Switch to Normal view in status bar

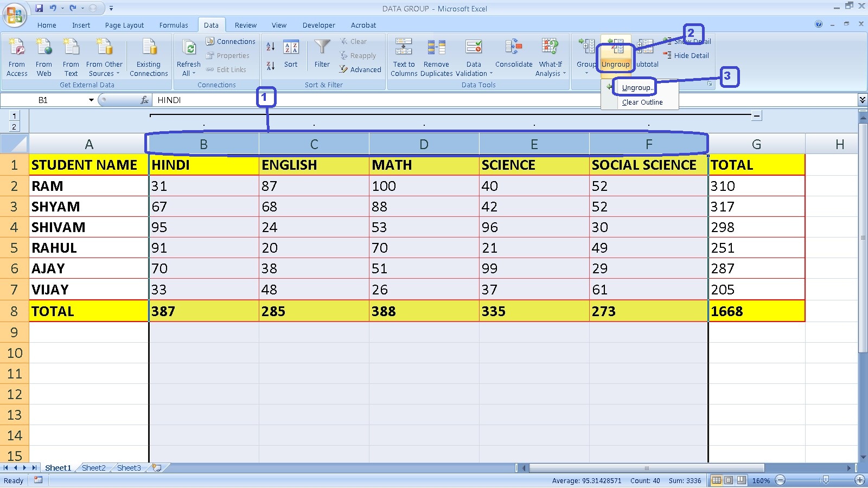tap(717, 480)
